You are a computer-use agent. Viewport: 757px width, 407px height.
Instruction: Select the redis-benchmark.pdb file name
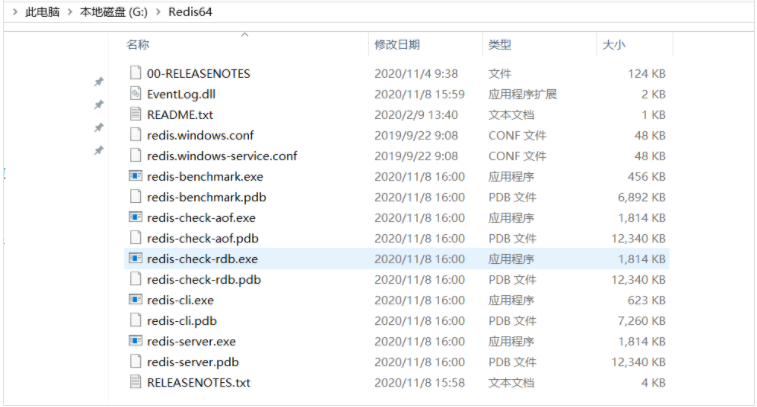pos(207,197)
